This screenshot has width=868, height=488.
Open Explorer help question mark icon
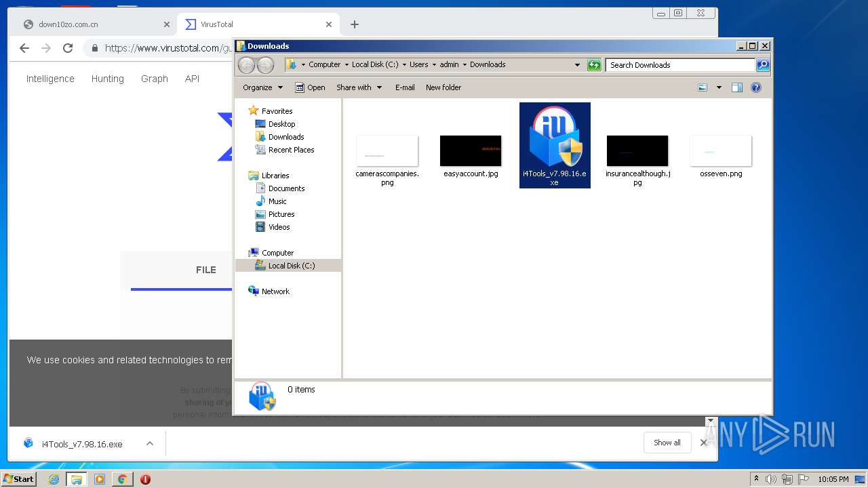click(756, 87)
